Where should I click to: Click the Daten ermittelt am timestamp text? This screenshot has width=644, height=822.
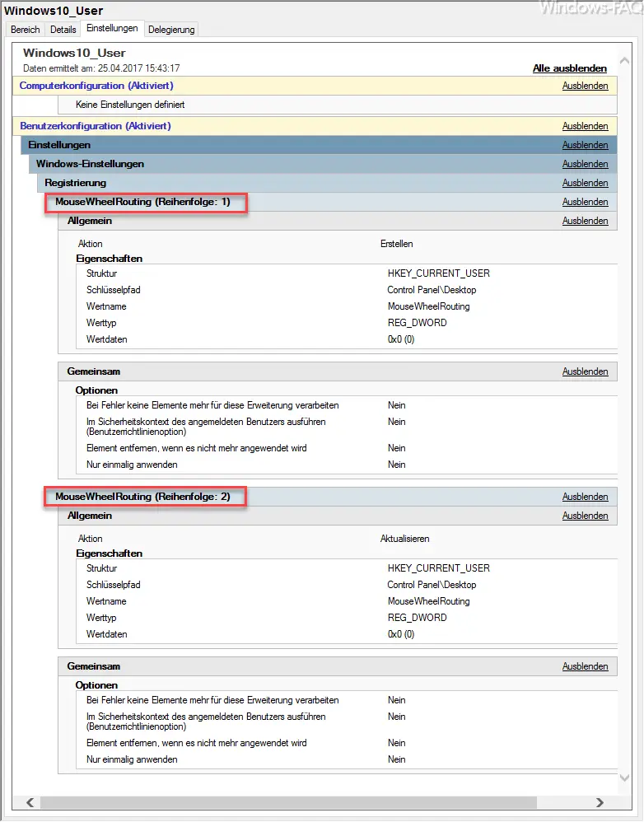101,68
